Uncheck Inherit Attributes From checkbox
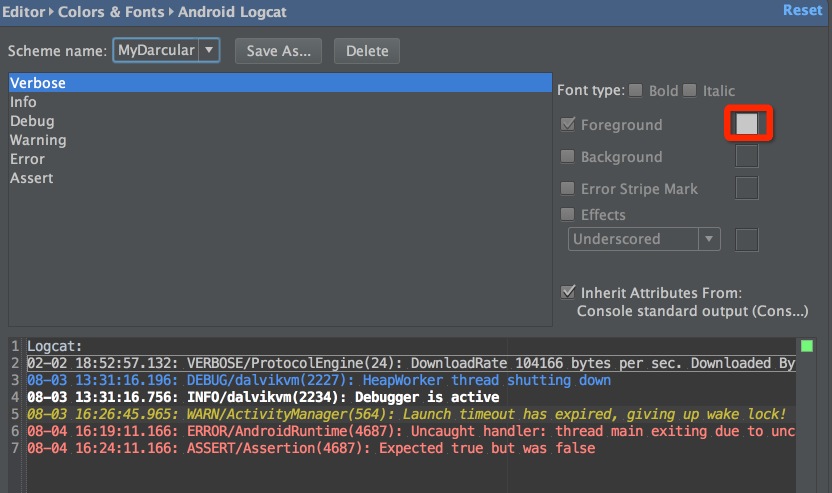The height and width of the screenshot is (493, 832). click(x=568, y=293)
